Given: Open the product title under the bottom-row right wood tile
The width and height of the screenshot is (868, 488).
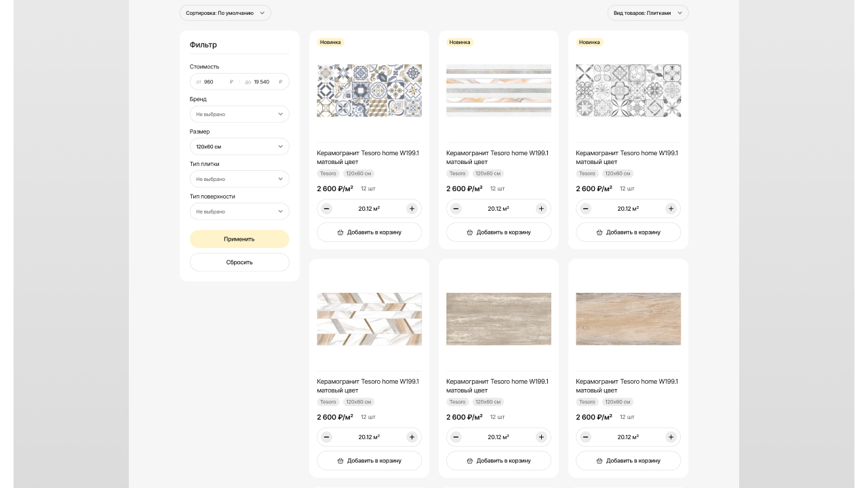Looking at the screenshot, I should (627, 386).
